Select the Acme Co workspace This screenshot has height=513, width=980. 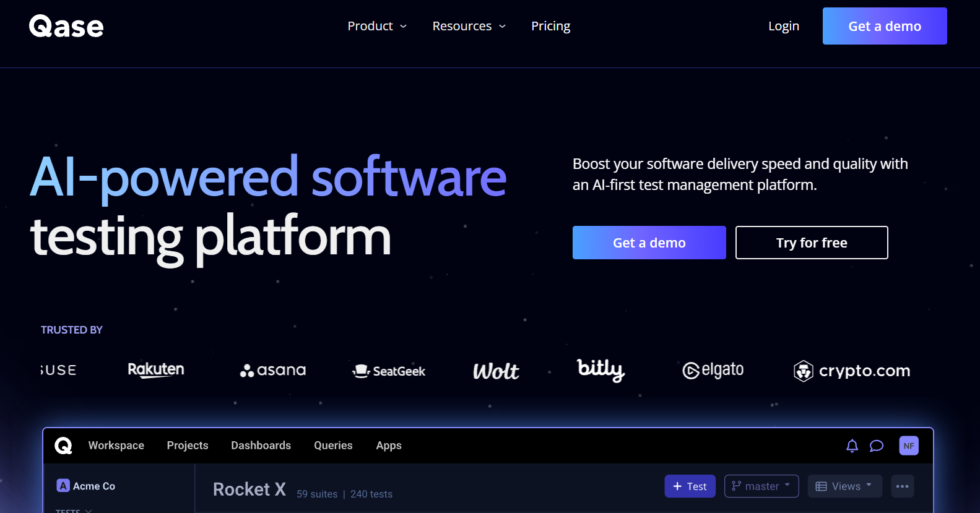86,486
